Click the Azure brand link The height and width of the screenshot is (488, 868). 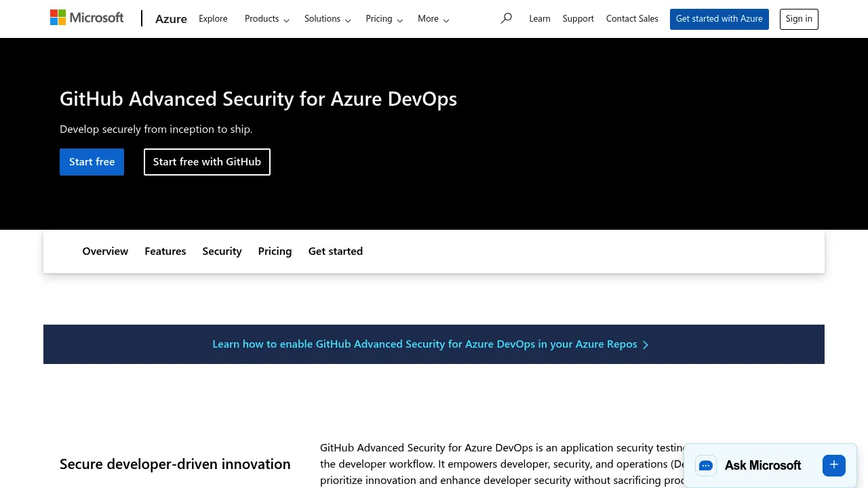[x=171, y=19]
